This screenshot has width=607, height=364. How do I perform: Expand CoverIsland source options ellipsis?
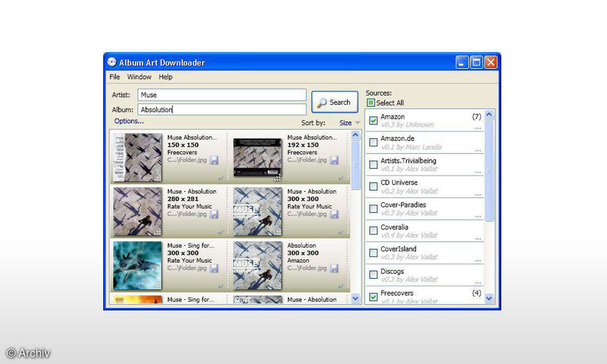[x=478, y=260]
